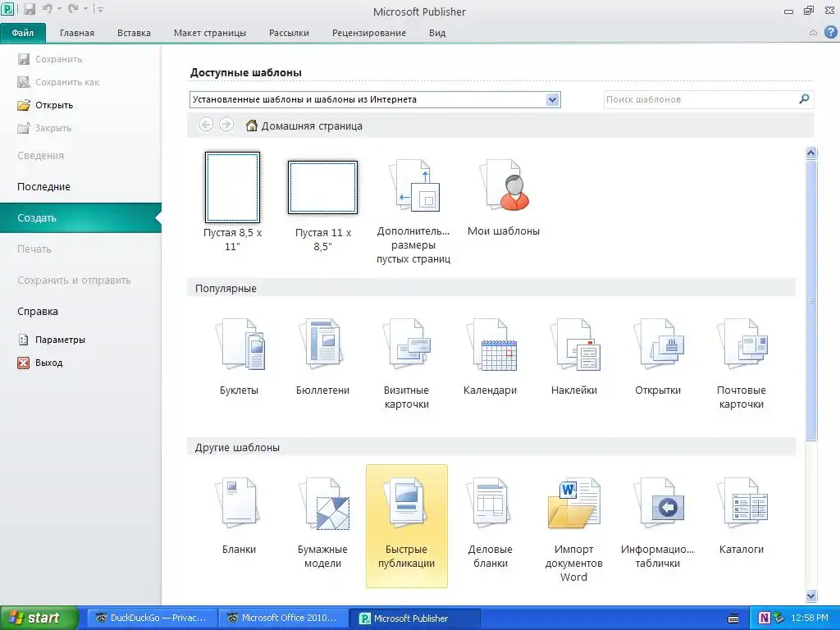Click Сохранить in the left menu
The height and width of the screenshot is (630, 840).
49,59
